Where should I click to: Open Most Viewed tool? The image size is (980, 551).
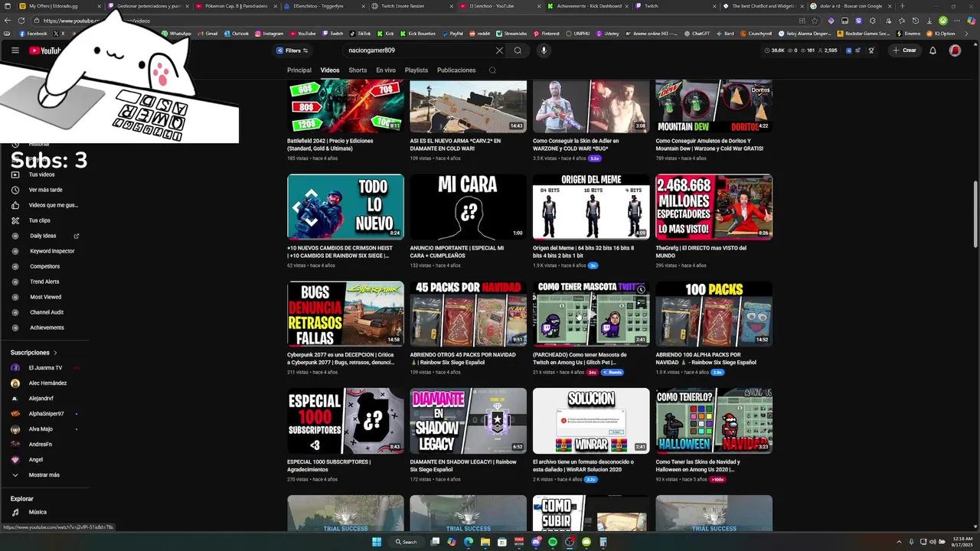(x=44, y=297)
